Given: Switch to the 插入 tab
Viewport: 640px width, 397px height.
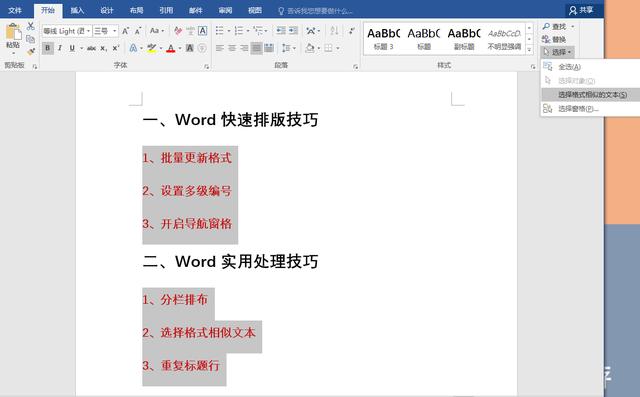Looking at the screenshot, I should coord(77,11).
